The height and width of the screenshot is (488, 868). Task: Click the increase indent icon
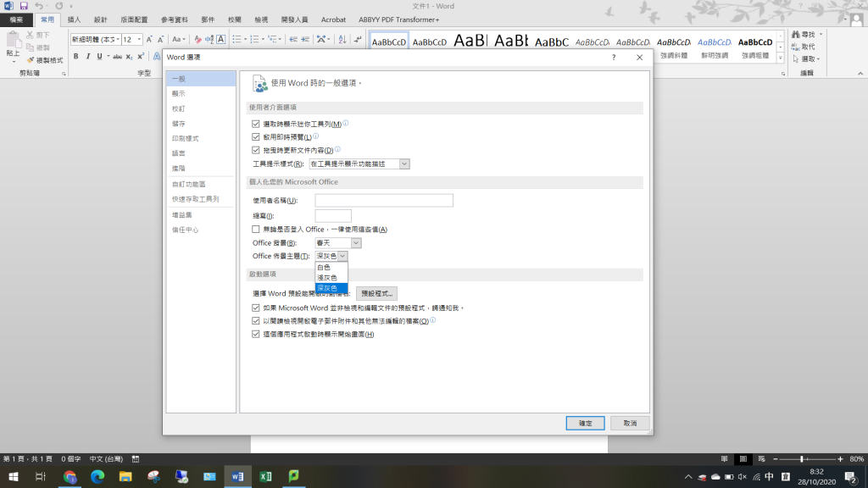click(x=305, y=39)
